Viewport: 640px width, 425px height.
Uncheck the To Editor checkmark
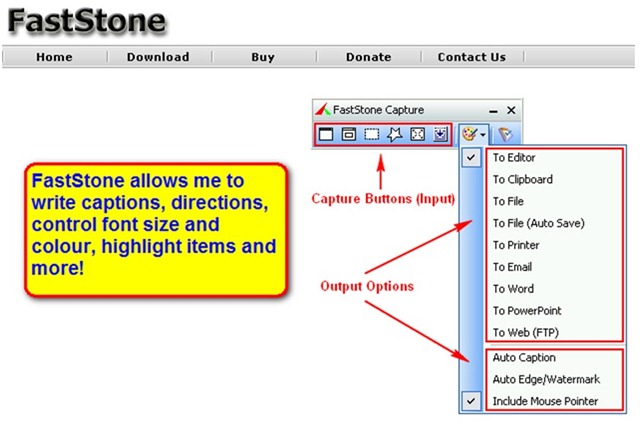[471, 158]
